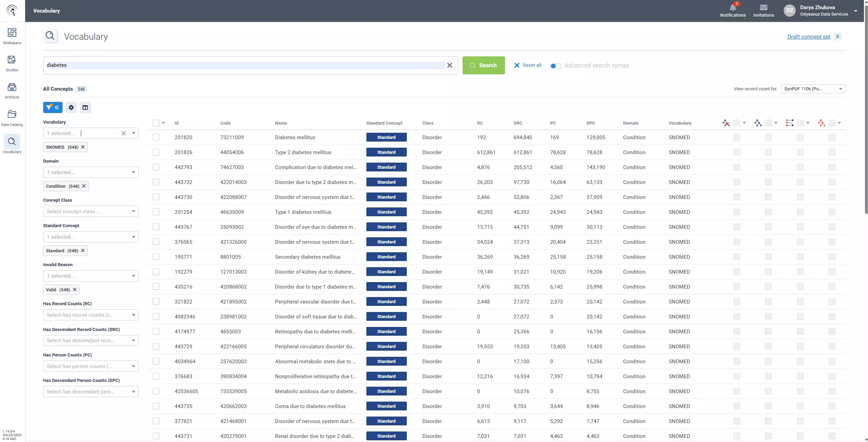The width and height of the screenshot is (868, 442).
Task: Click the green Search button
Action: [483, 65]
